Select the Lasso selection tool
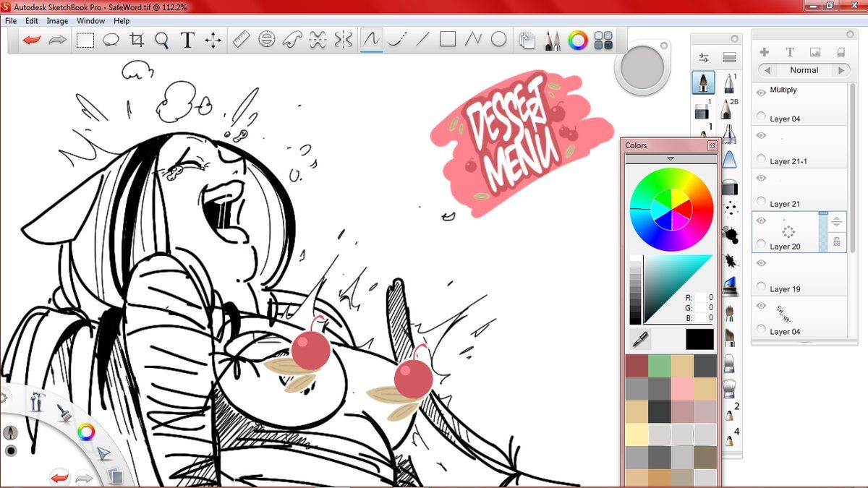This screenshot has height=488, width=868. [111, 40]
